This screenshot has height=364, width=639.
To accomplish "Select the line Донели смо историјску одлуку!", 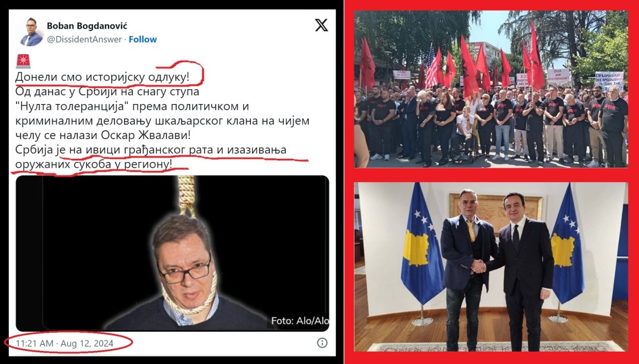I will pos(102,77).
